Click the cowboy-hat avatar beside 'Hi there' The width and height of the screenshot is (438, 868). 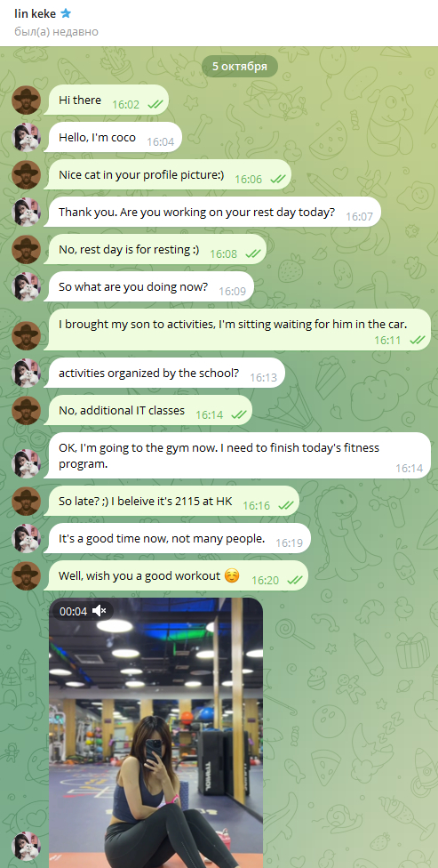point(27,100)
